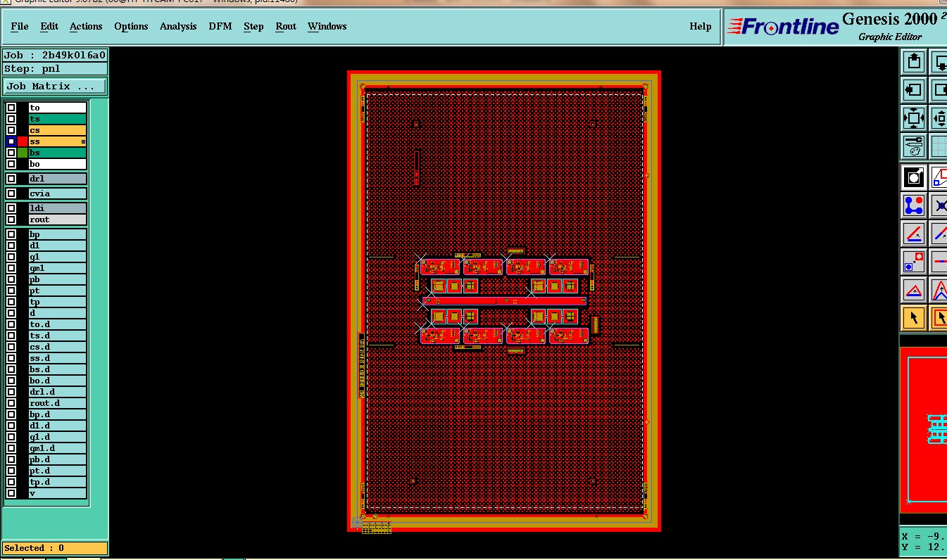Toggle the checkbox for layer ts
Screen dimensions: 947x560
pos(11,119)
